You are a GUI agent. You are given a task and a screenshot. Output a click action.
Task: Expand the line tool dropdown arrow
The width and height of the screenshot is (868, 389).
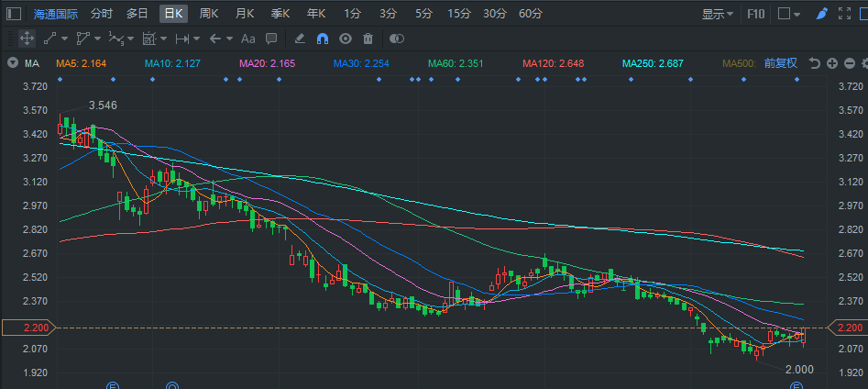[64, 39]
